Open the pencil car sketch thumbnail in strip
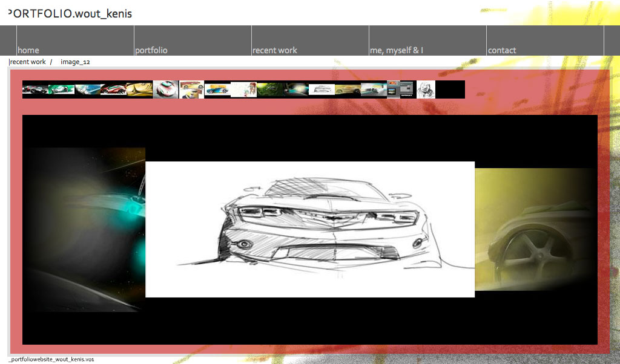620x364 pixels. [x=322, y=89]
